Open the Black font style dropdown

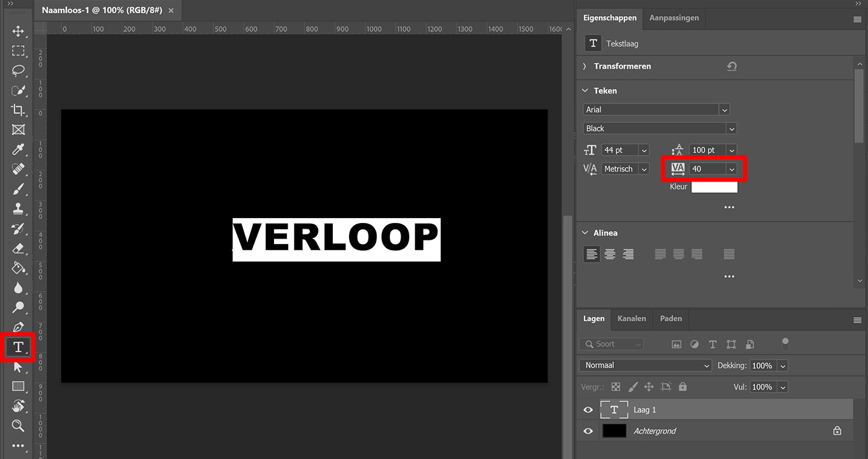pos(731,128)
